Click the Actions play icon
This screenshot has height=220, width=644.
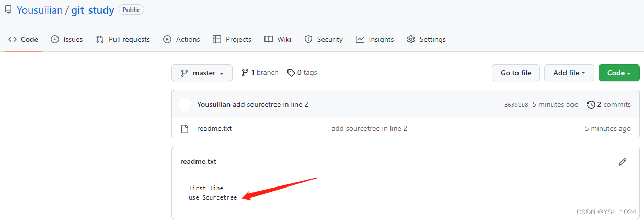tap(167, 39)
